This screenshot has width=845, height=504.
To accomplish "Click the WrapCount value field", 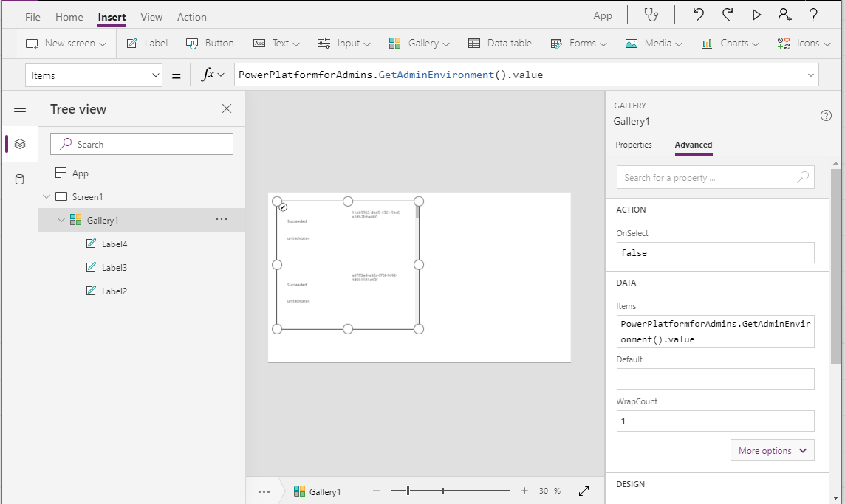I will tap(715, 421).
